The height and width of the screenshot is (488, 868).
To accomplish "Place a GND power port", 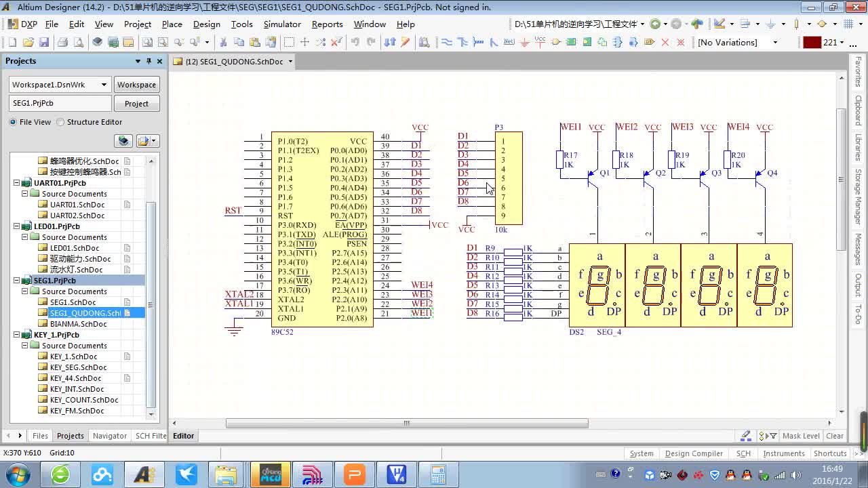I will click(524, 42).
